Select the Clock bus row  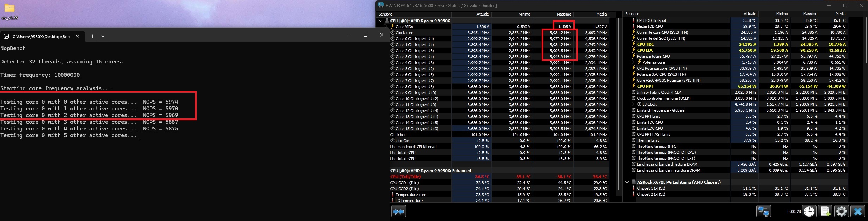click(499, 135)
